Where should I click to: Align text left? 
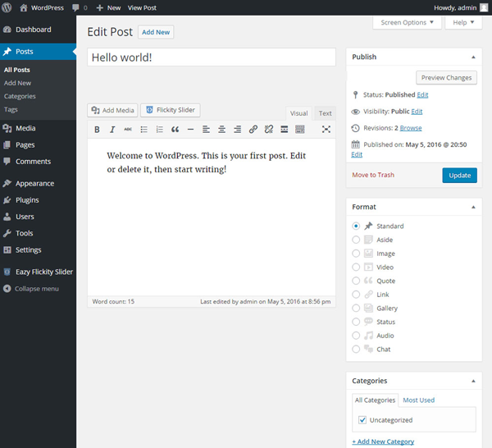[206, 130]
